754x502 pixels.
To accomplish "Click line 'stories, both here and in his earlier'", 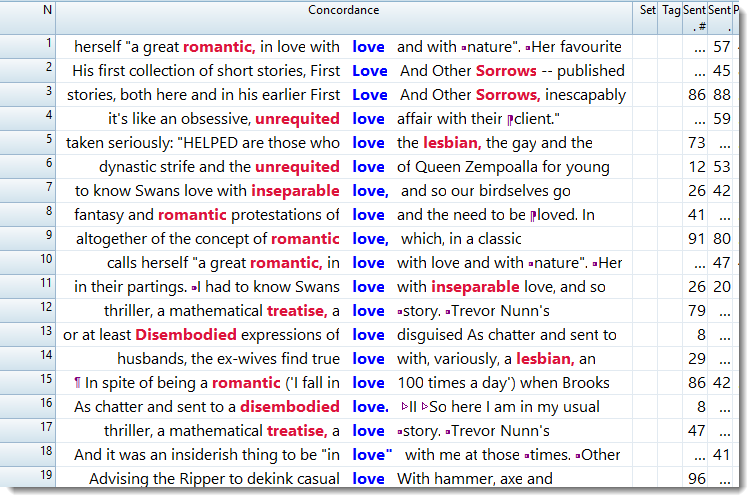I will point(203,95).
